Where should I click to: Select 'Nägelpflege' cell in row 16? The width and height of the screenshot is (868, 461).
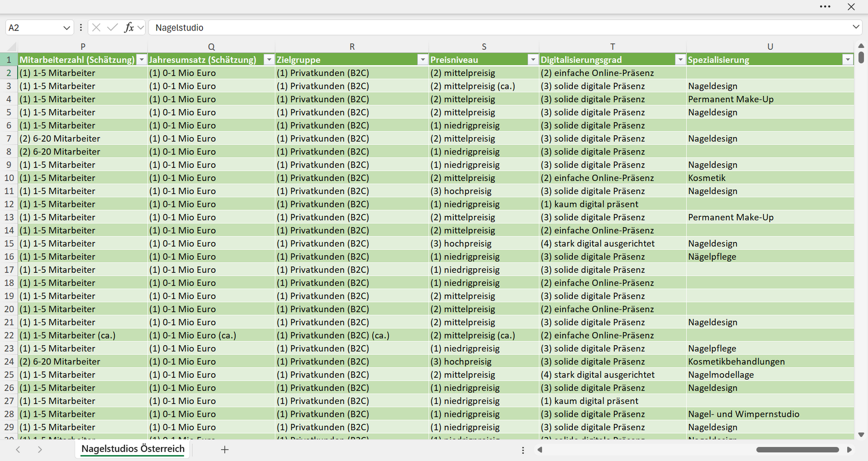point(770,256)
